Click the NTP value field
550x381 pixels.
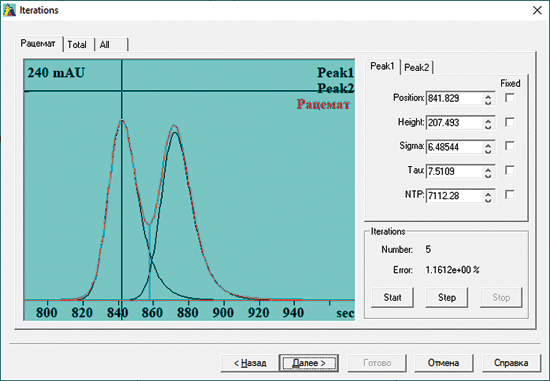click(x=454, y=195)
